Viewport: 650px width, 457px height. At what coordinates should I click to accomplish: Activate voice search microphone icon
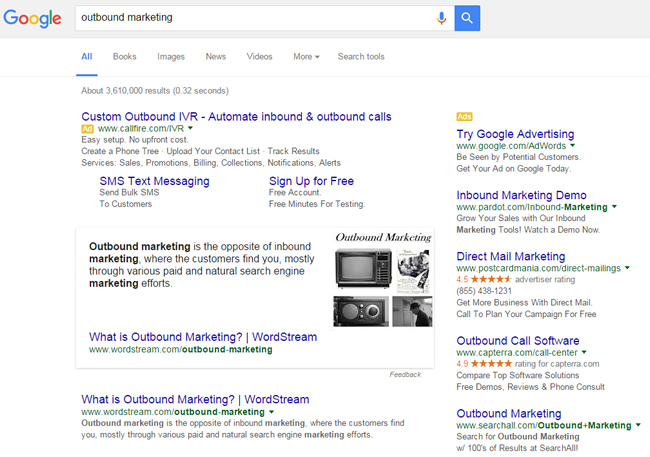point(441,18)
